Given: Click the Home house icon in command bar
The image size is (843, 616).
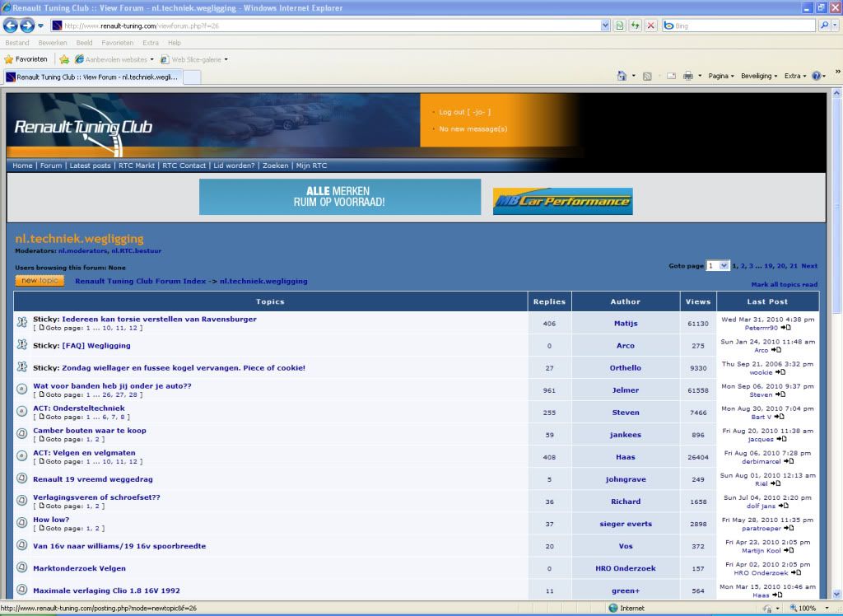Looking at the screenshot, I should [x=622, y=76].
